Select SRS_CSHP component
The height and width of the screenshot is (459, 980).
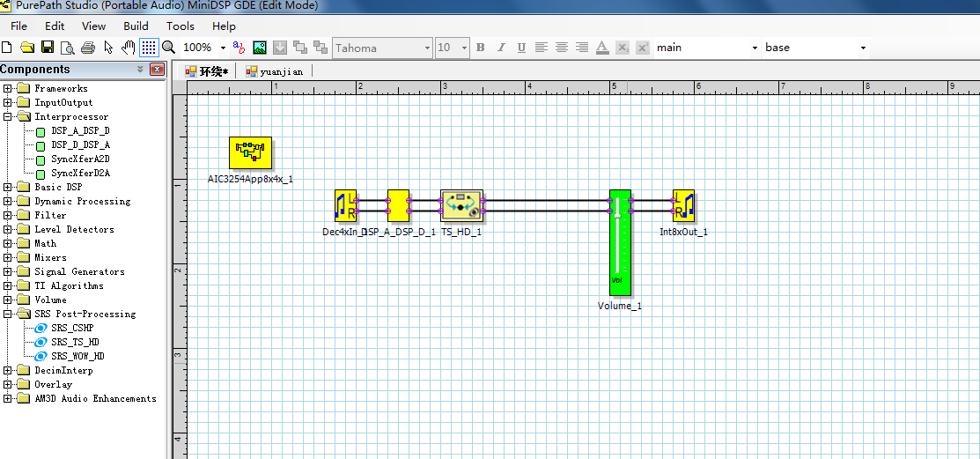click(x=72, y=329)
